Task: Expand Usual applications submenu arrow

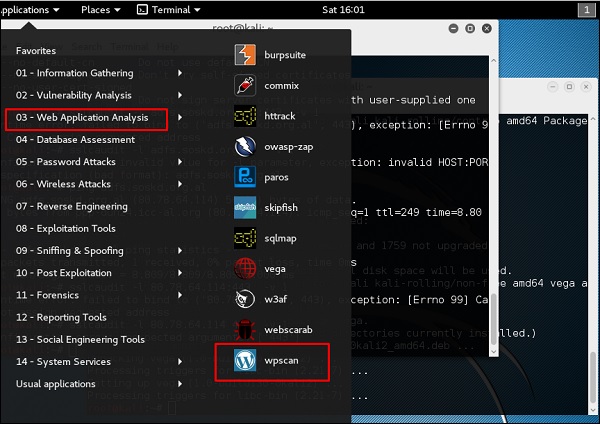Action: (180, 383)
